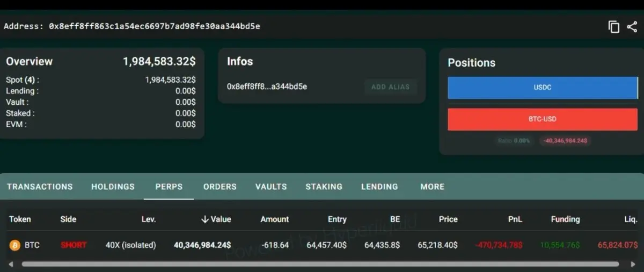
Task: Click the 64,457.40$ entry price
Action: [327, 245]
